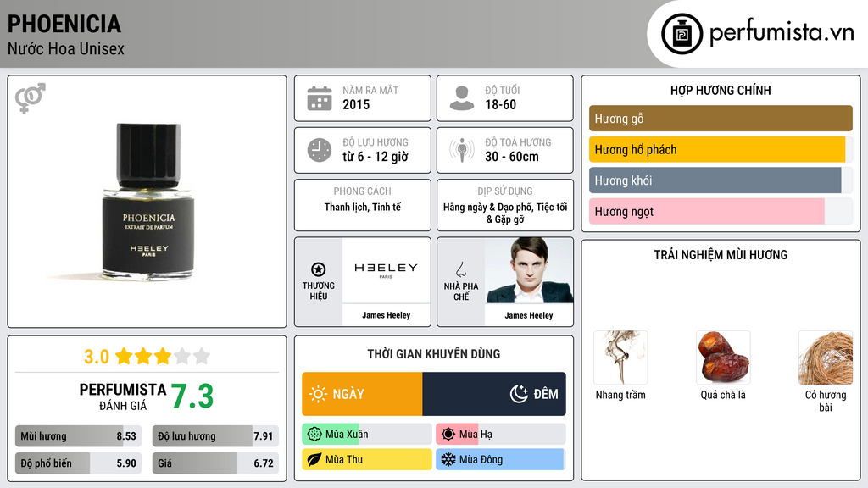Click the Mùa Đông season bar

[501, 459]
